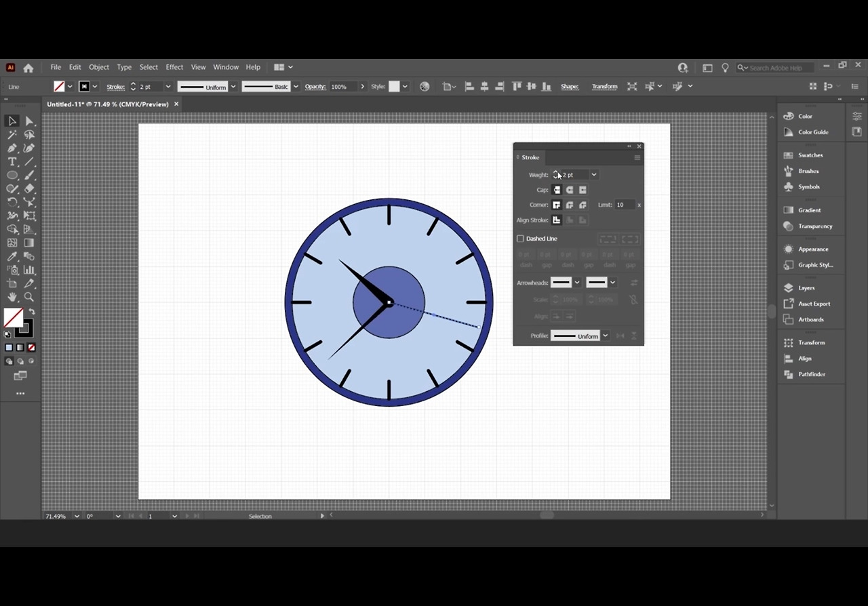Open Uniform width profile dropdown in control bar

233,87
